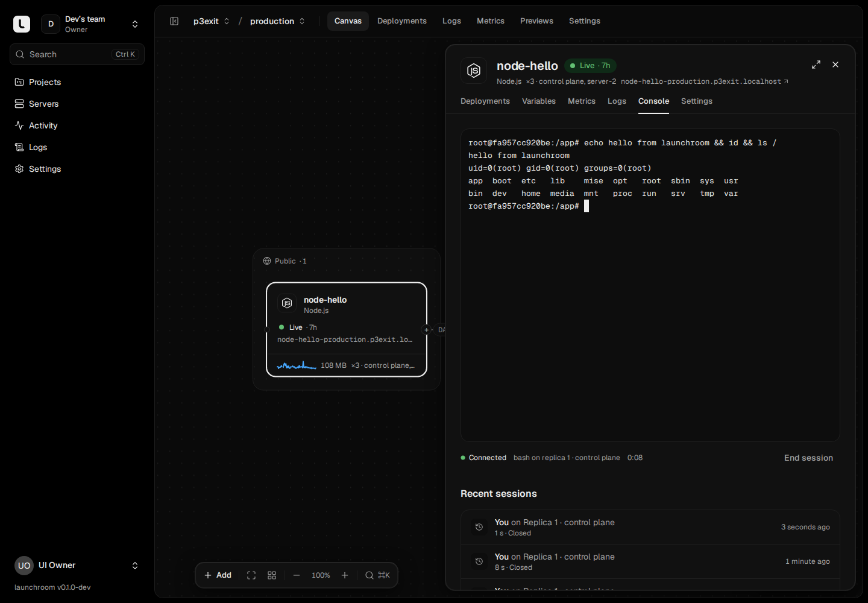Click the launchroom v0.1.0-dev version text
The width and height of the screenshot is (868, 603).
52,587
